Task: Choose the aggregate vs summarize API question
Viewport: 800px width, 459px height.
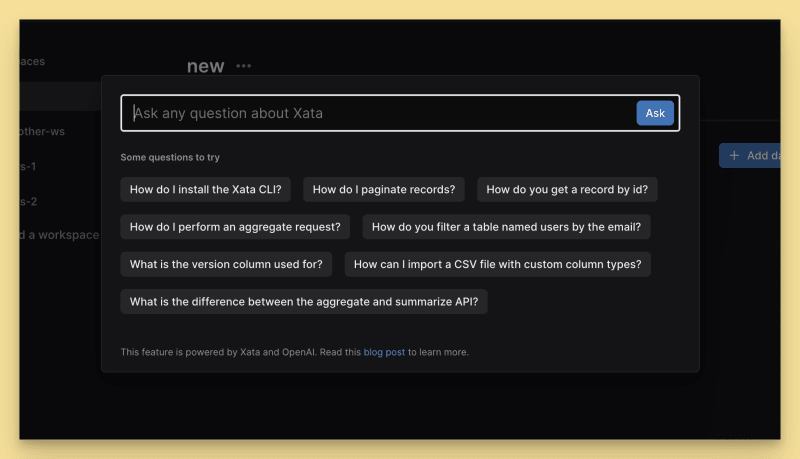Action: 304,301
